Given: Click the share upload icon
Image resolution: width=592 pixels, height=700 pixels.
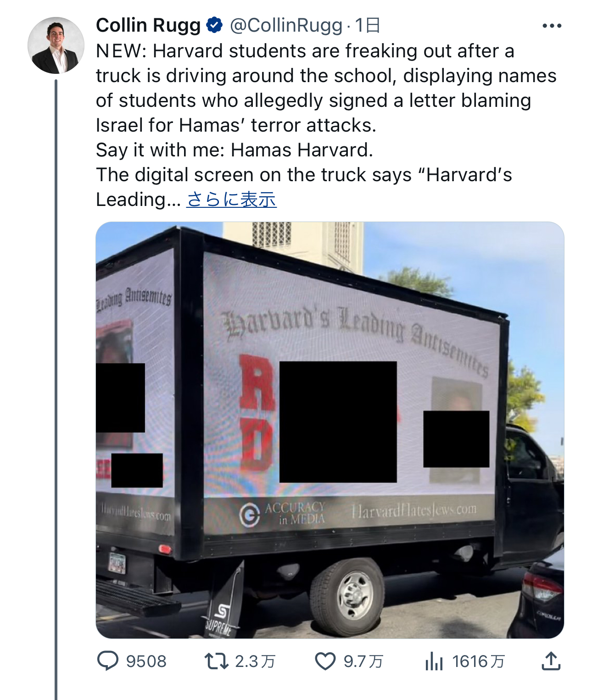Looking at the screenshot, I should coord(551,661).
